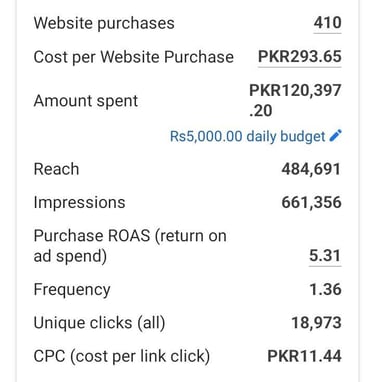Select the Amount spent label
This screenshot has width=375, height=382.
click(x=86, y=101)
